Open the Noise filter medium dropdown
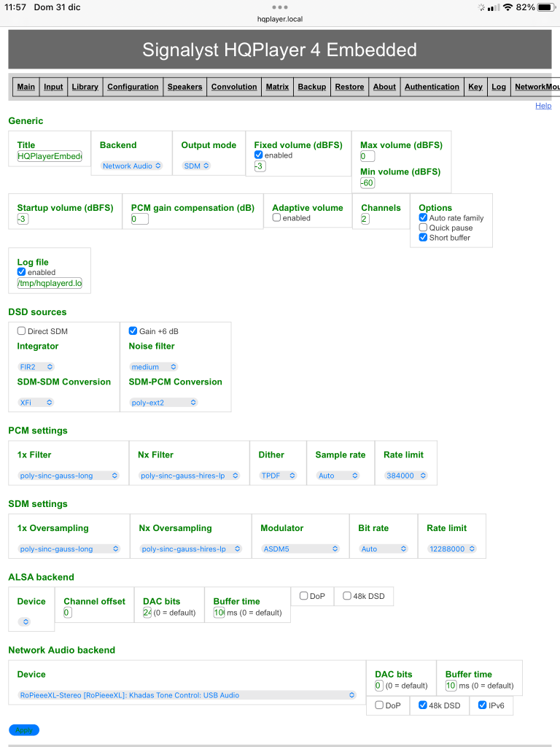Screen dimensions: 560x747 coord(154,367)
